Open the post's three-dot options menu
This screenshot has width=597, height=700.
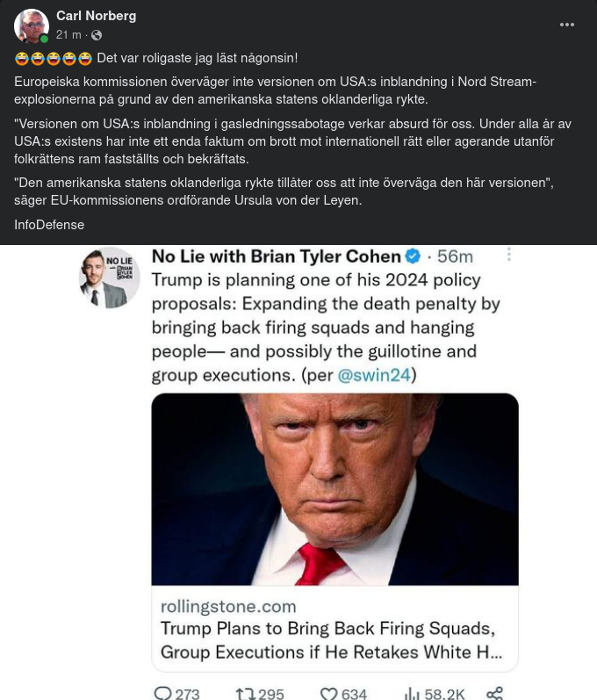[567, 25]
